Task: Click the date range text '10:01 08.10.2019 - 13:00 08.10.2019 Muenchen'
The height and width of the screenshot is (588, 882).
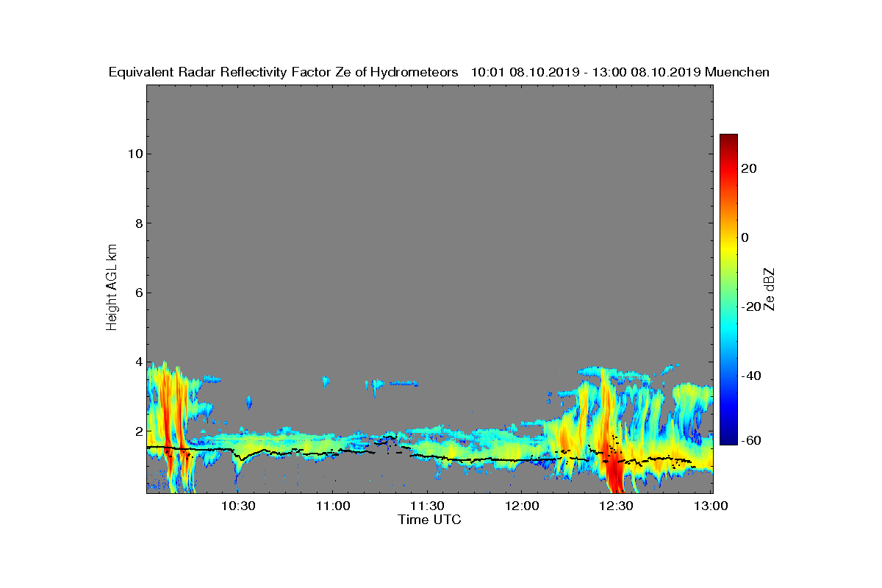Action: click(620, 72)
